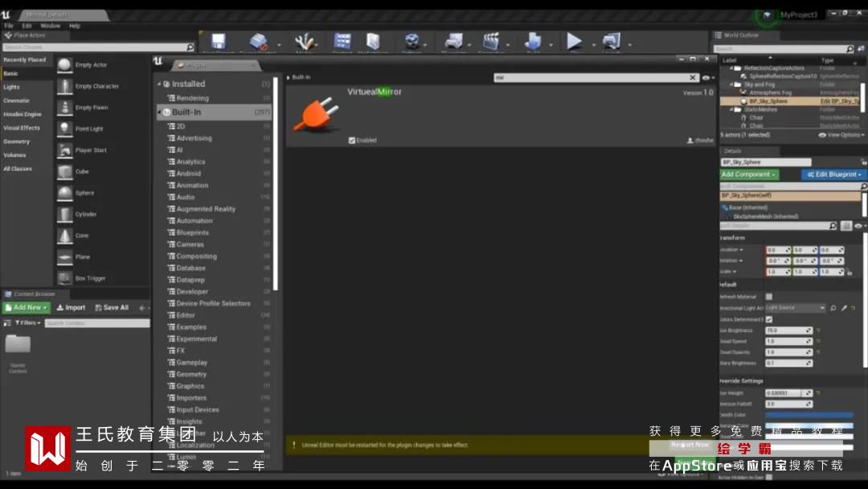Click the Save Current toolbar icon
Viewport: 868px width, 489px height.
[x=218, y=42]
